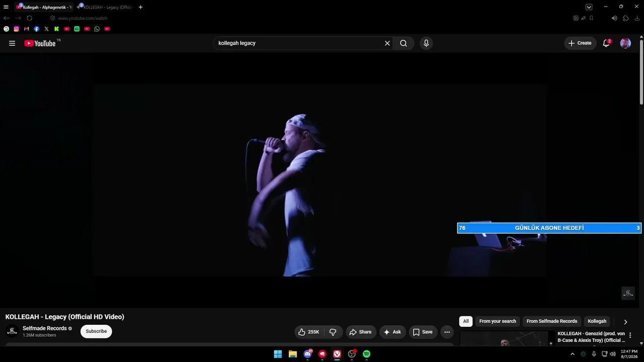644x362 pixels.
Task: Show hidden system tray icons
Action: pos(572,354)
